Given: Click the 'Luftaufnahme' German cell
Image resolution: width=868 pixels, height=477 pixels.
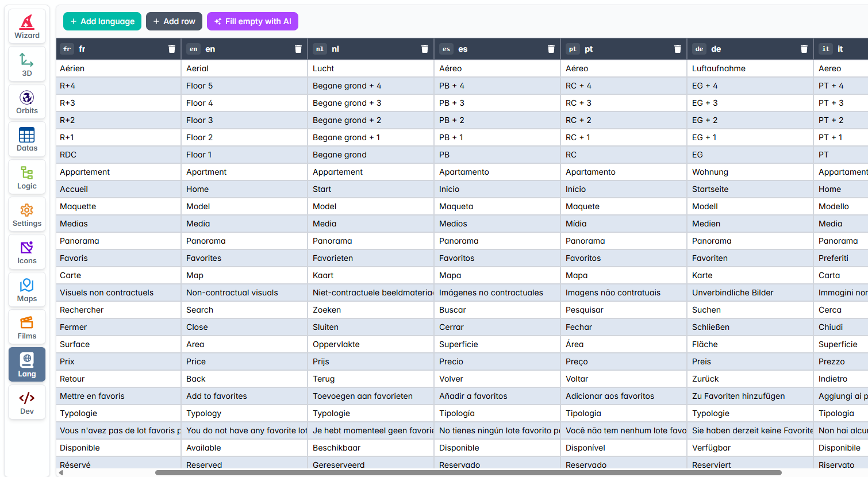Looking at the screenshot, I should point(751,68).
